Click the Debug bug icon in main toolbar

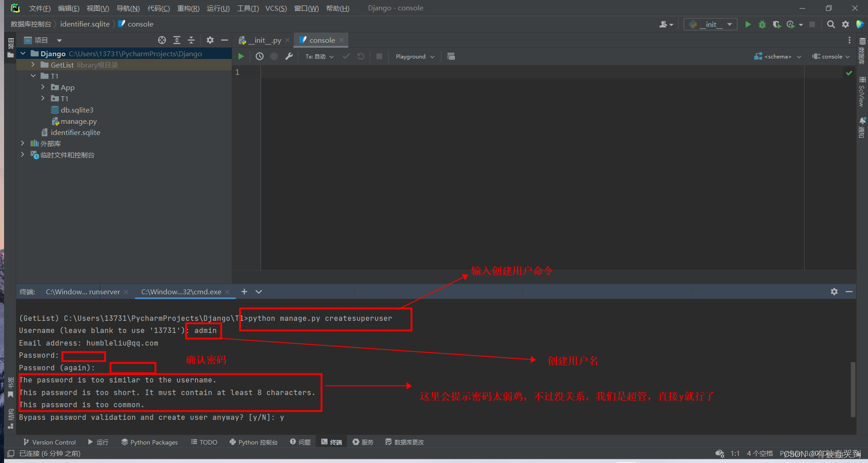point(762,24)
